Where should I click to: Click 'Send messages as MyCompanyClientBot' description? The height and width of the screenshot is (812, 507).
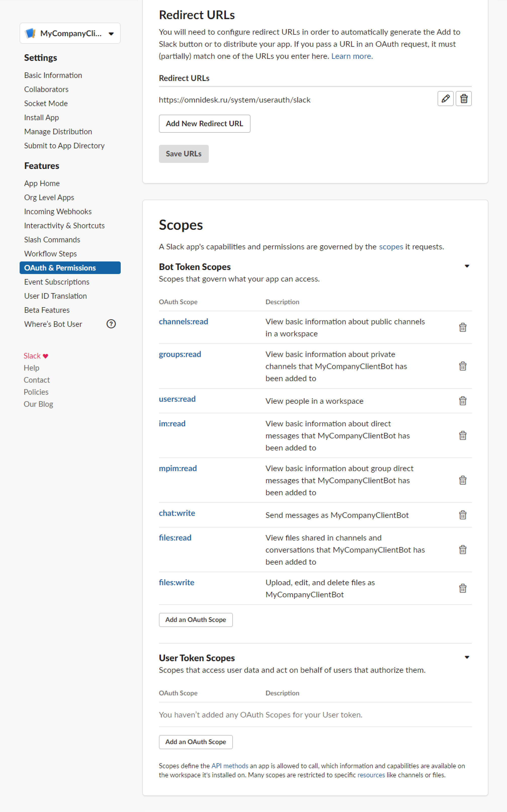click(x=337, y=515)
